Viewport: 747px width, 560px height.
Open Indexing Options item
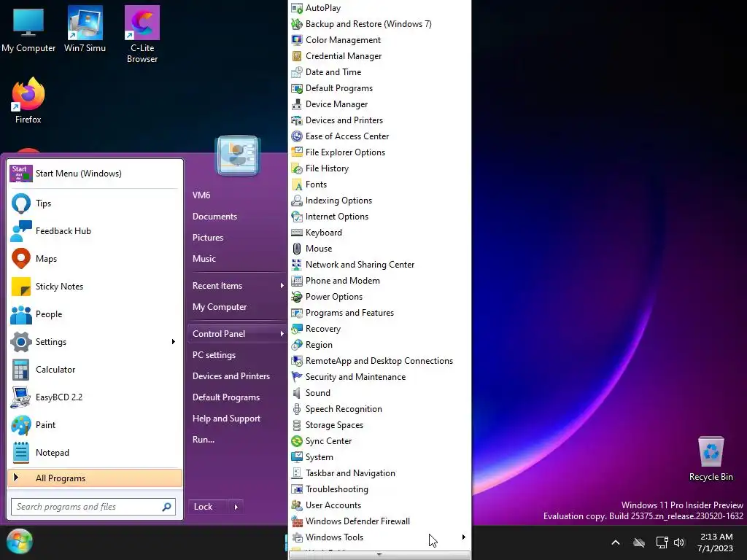click(x=379, y=201)
